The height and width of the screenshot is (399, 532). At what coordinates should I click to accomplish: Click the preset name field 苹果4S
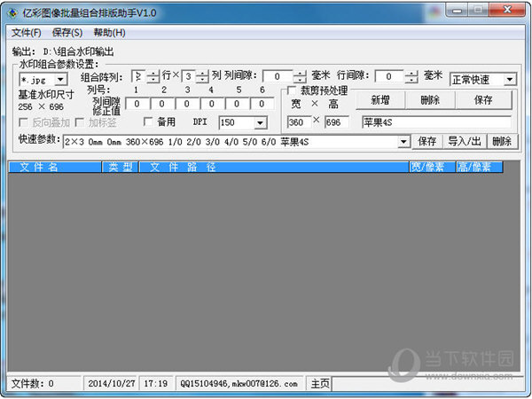point(436,122)
